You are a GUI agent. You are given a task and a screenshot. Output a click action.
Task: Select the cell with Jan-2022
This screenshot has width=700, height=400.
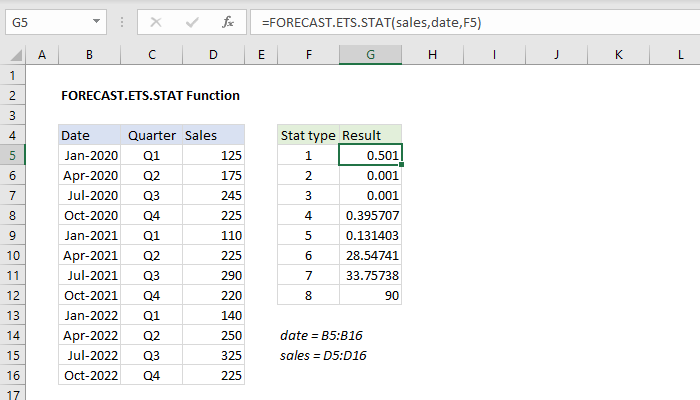[x=89, y=316]
